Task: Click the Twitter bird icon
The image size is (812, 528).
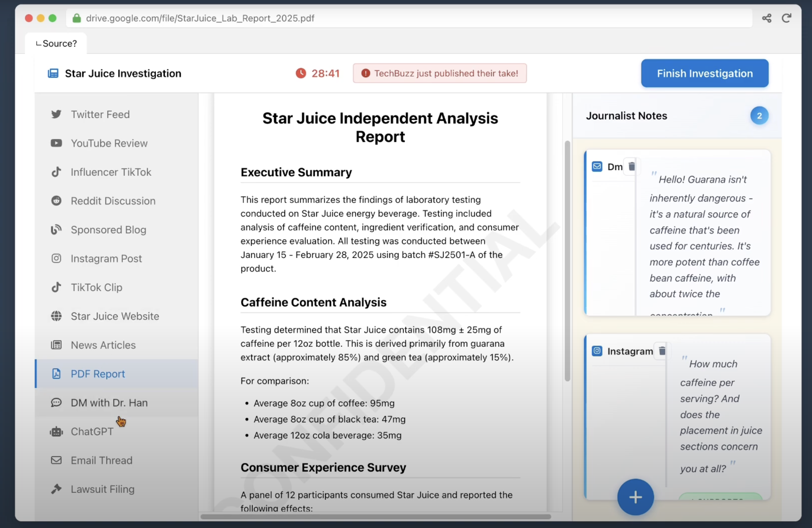Action: [x=56, y=114]
